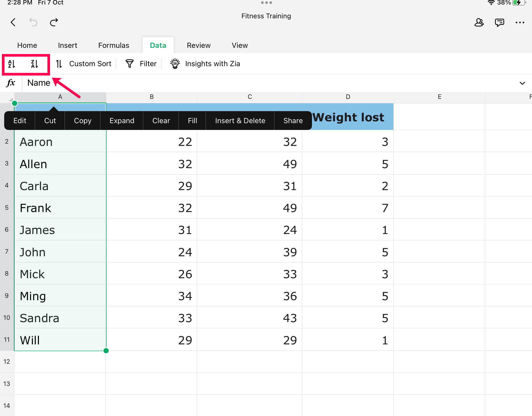Open the more options ellipsis menu
Viewport: 532px width, 416px height.
coord(520,22)
